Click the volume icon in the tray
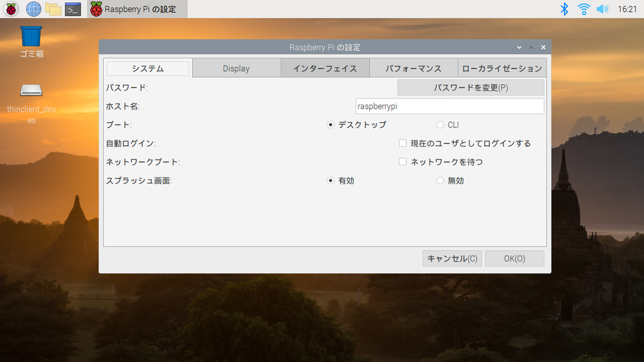Viewport: 644px width, 362px height. (x=602, y=9)
